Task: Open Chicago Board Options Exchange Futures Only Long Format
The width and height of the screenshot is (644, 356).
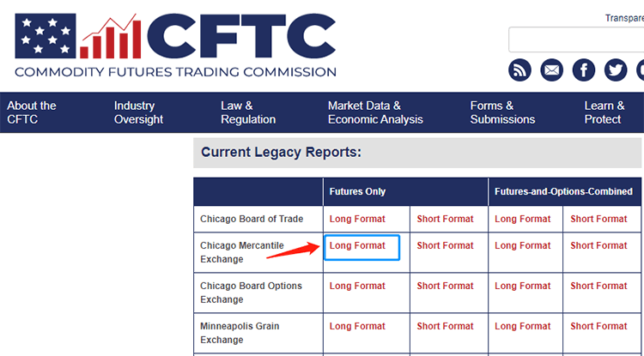Action: point(357,286)
